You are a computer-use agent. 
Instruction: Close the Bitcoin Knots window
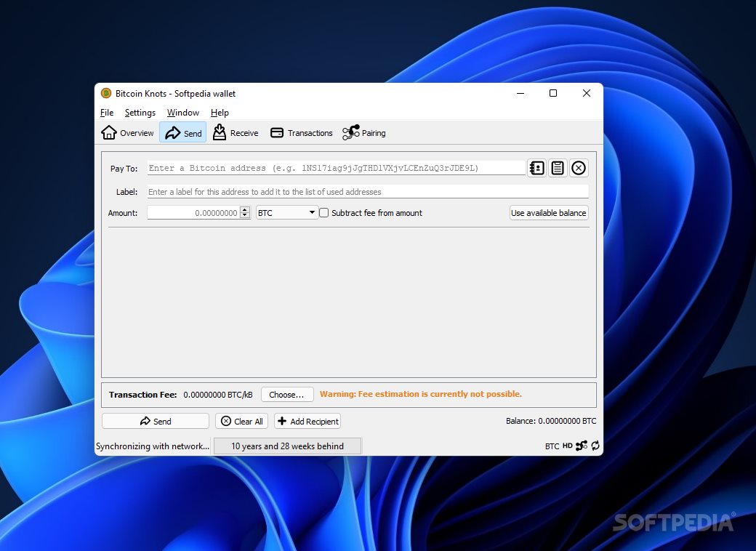(x=587, y=93)
